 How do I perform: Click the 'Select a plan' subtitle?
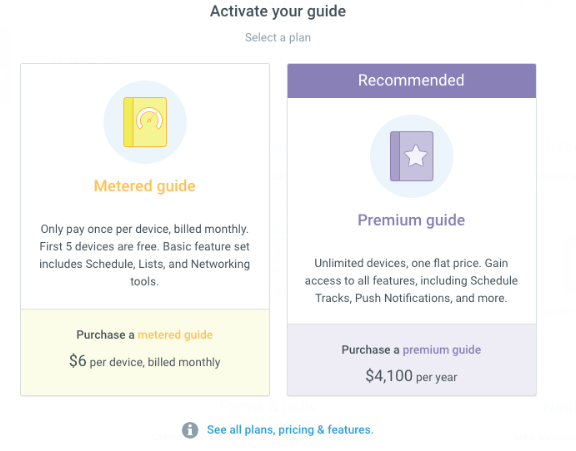pos(278,37)
